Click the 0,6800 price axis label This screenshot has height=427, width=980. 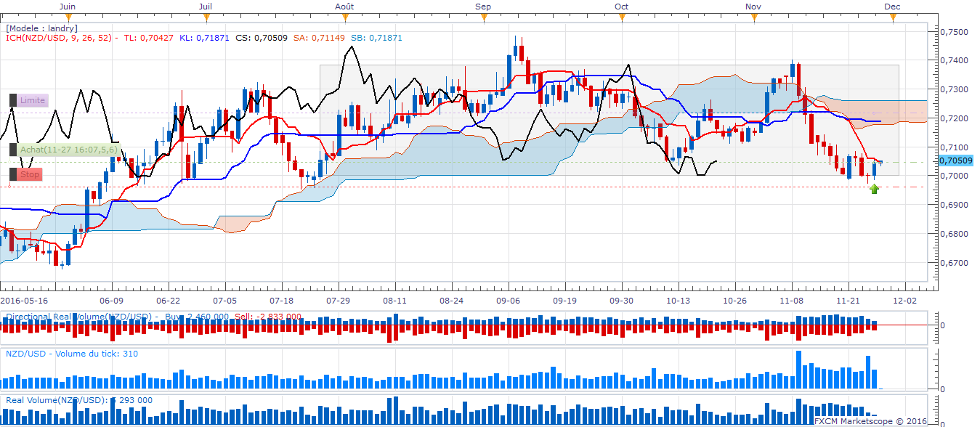(953, 235)
